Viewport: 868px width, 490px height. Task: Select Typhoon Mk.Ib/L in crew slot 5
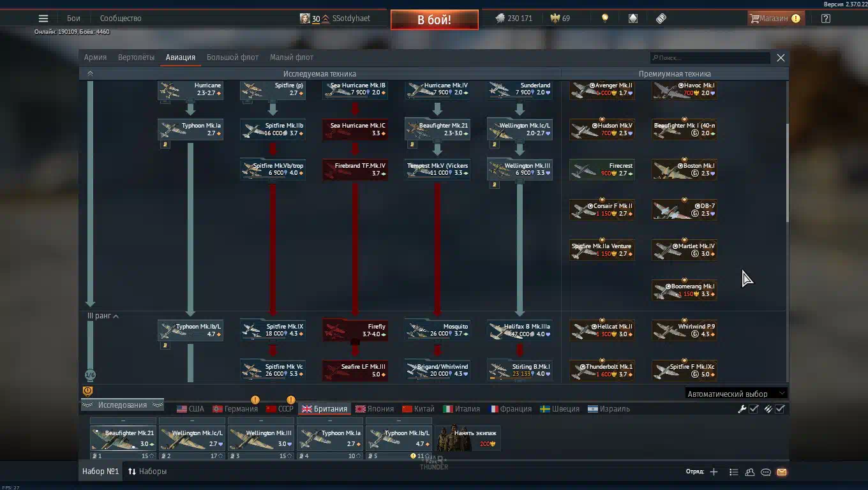point(399,438)
